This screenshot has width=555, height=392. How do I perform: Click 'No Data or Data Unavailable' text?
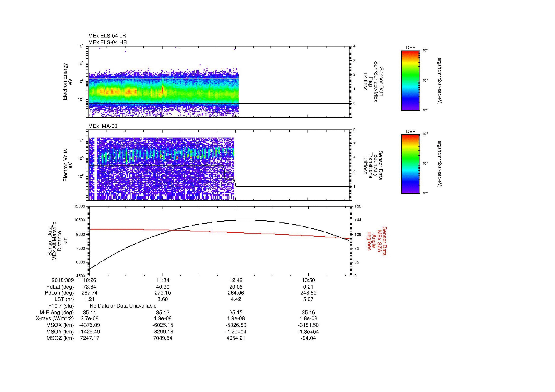tap(123, 306)
